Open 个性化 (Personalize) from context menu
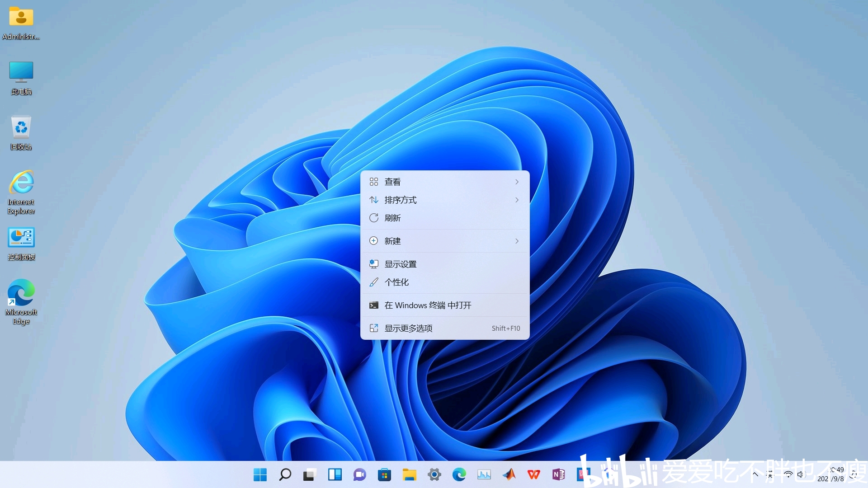This screenshot has width=868, height=488. tap(445, 282)
